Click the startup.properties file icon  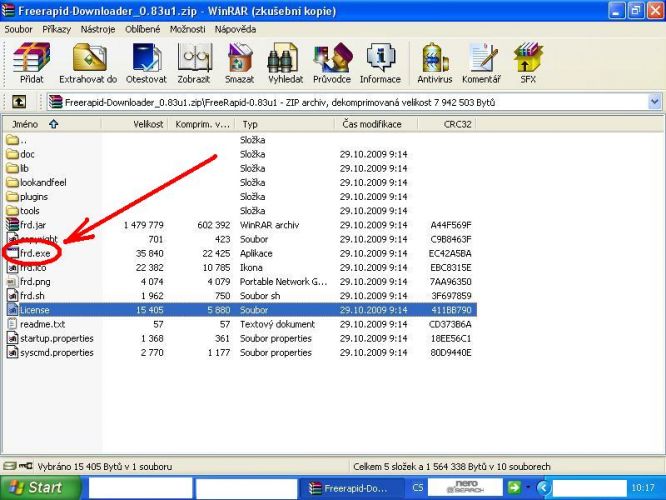(13, 338)
